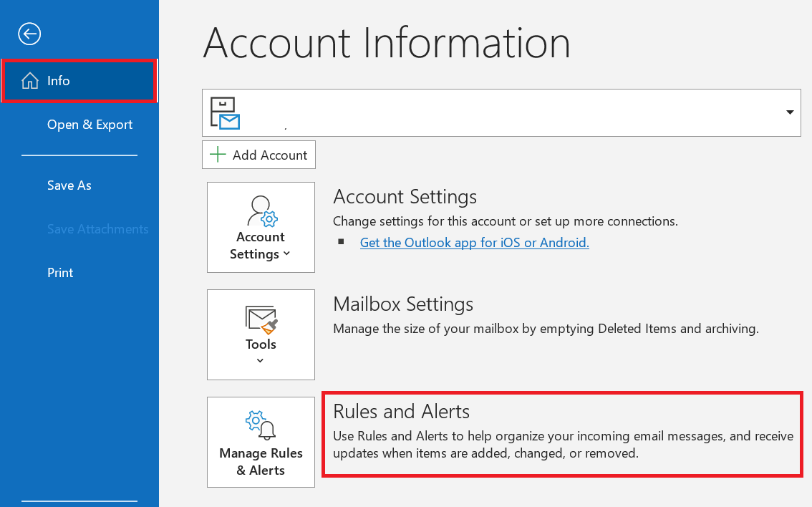Click the gear-and-bell Manage Rules icon
Image resolution: width=812 pixels, height=507 pixels.
pos(261,425)
